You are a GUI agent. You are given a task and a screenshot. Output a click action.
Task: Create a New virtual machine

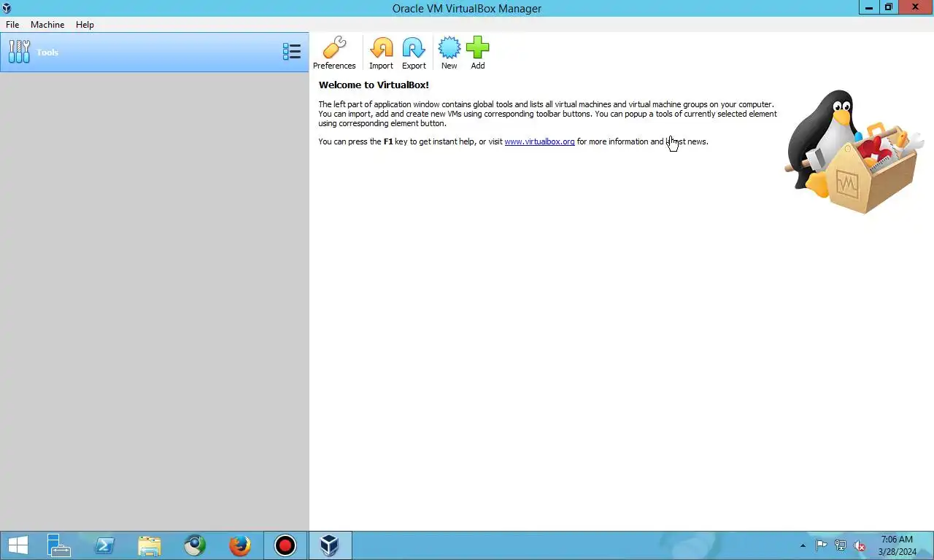tap(449, 53)
